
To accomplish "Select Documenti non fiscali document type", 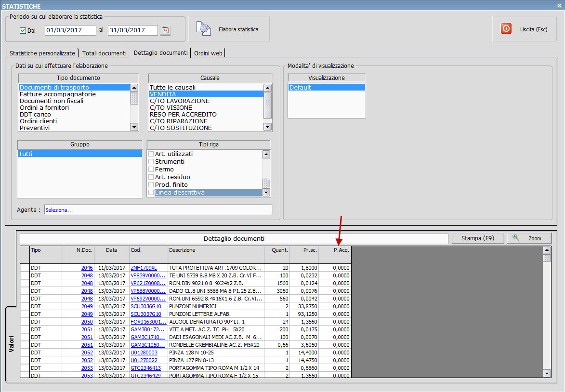I will coord(74,101).
